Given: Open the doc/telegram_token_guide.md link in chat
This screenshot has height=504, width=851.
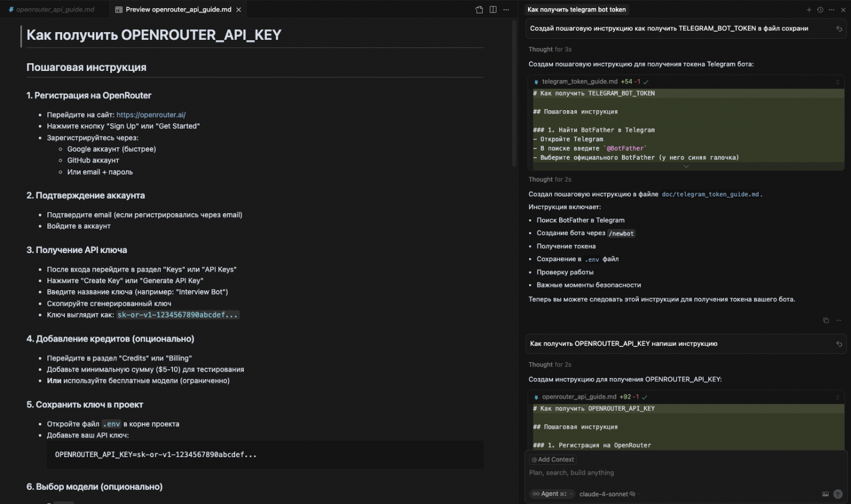Looking at the screenshot, I should pos(710,195).
